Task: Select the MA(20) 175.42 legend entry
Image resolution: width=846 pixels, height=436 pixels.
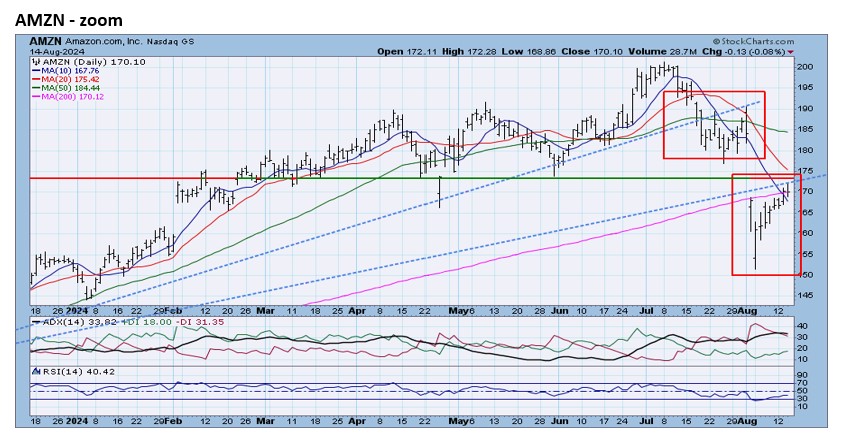Action: pyautogui.click(x=69, y=79)
